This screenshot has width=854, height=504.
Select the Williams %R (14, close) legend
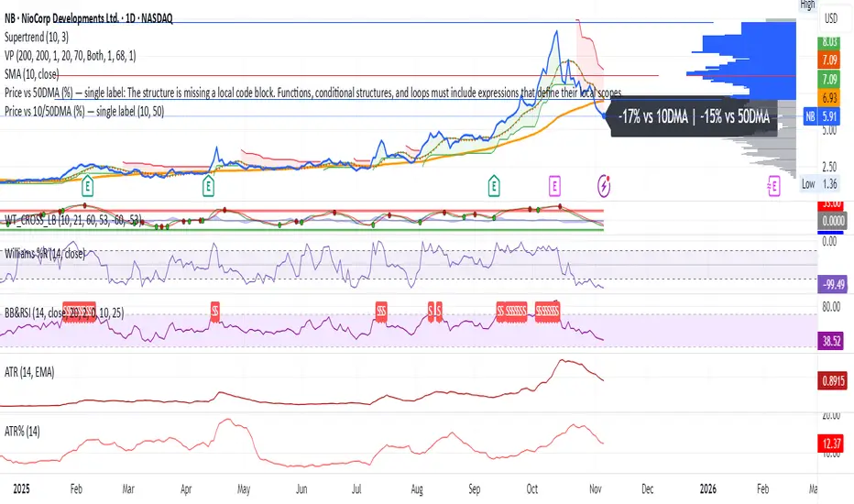click(45, 253)
